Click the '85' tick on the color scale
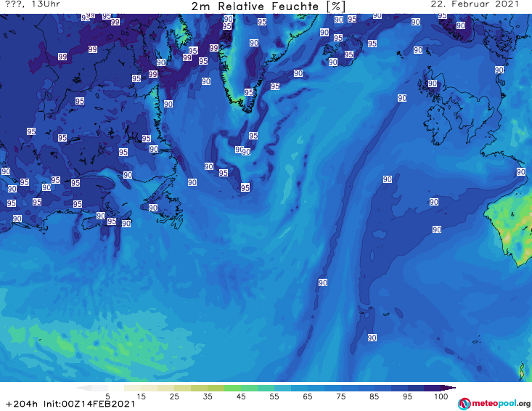532x411 pixels. [x=375, y=396]
